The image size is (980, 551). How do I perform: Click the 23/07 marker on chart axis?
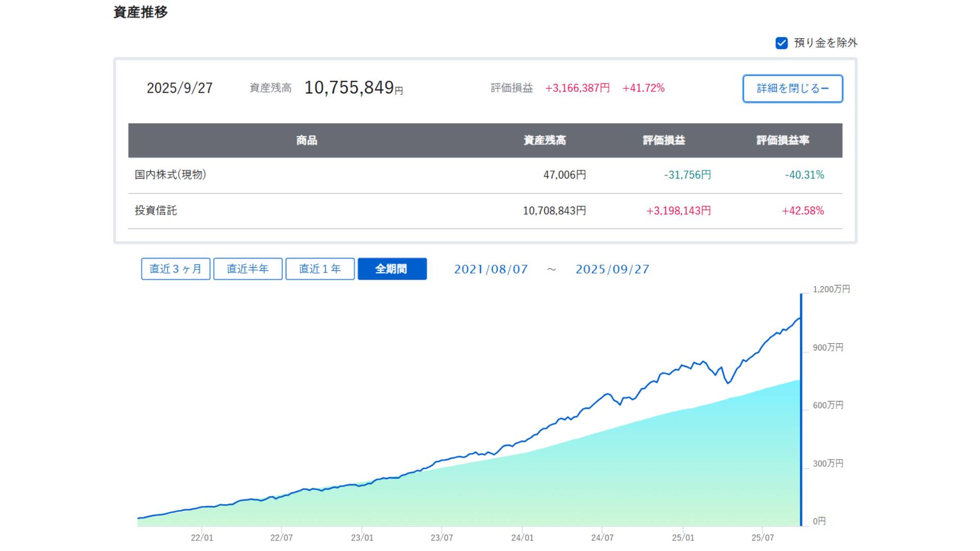(x=442, y=537)
